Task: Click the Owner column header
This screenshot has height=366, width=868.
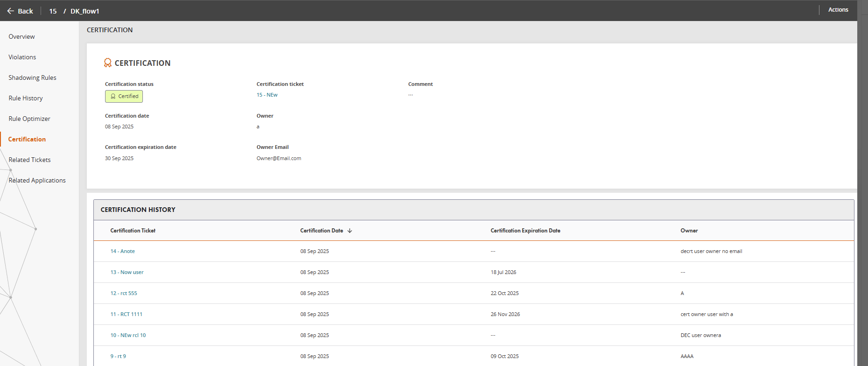Action: [x=689, y=231]
